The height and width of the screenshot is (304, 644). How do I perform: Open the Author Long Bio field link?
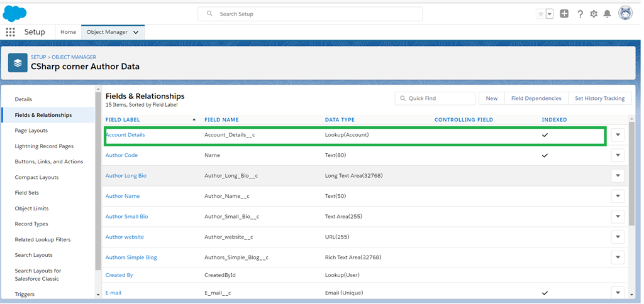pos(126,176)
